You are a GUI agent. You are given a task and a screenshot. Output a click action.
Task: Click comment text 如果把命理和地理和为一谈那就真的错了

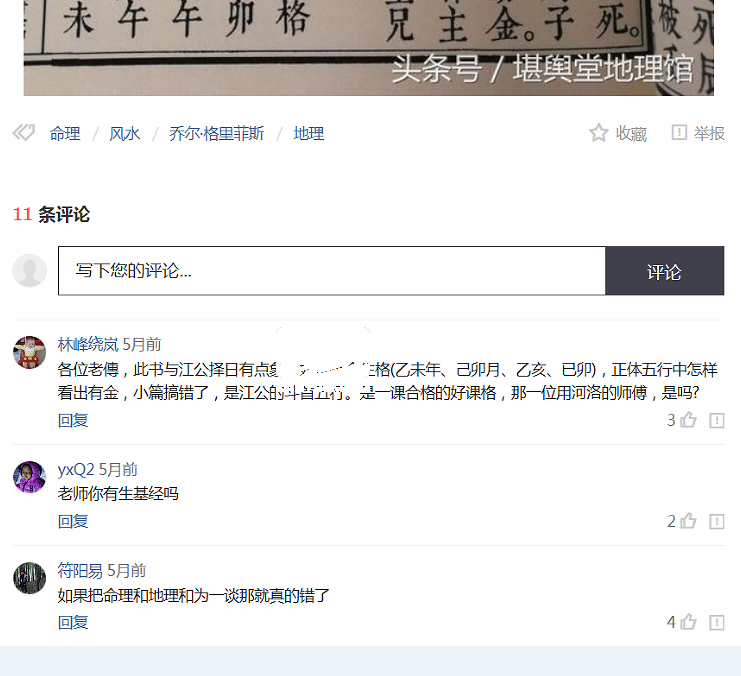pos(194,595)
